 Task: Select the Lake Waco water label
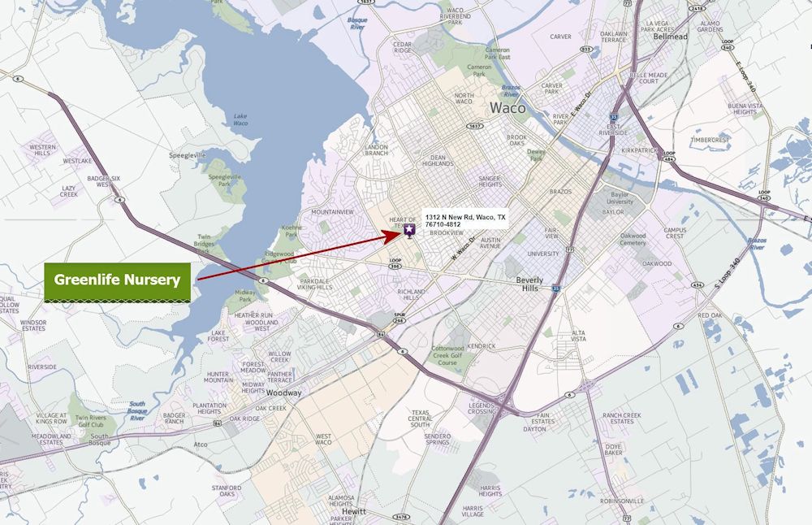click(x=240, y=119)
